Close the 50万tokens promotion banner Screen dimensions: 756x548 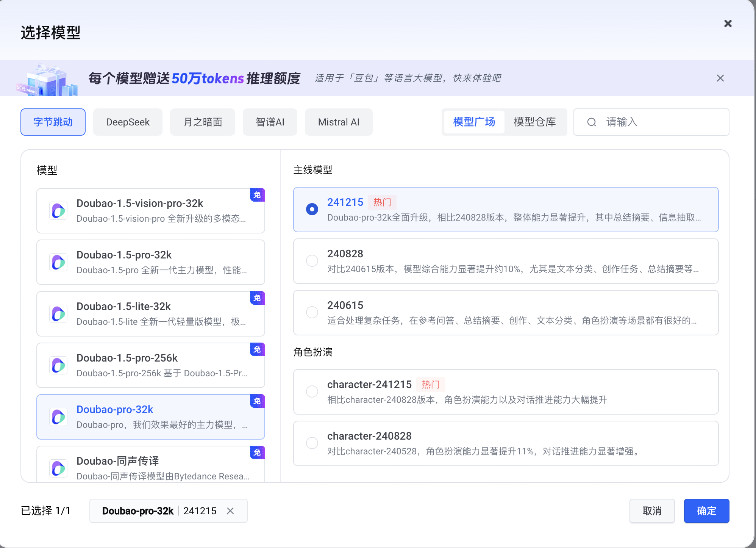pos(720,78)
